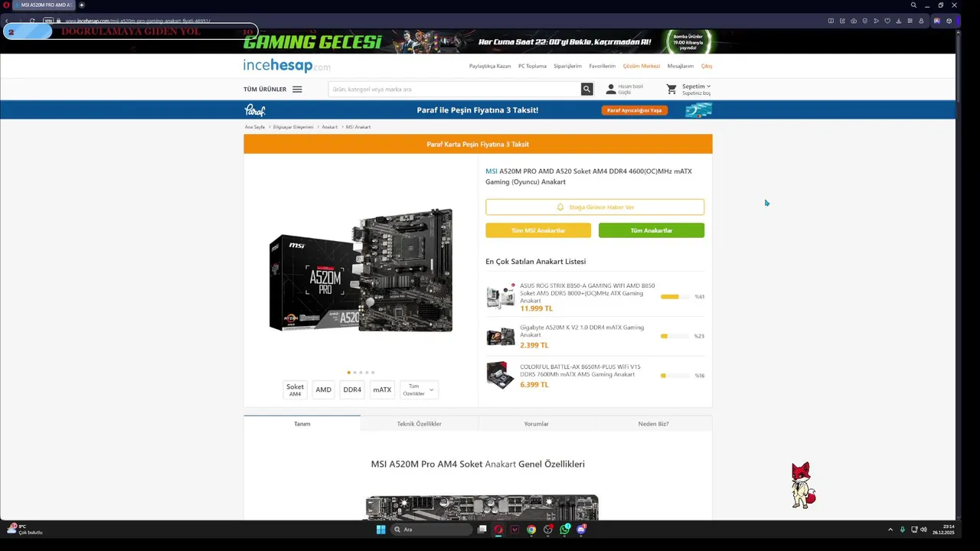Open Siparişlerim menu link
This screenshot has height=551, width=980.
(x=567, y=66)
